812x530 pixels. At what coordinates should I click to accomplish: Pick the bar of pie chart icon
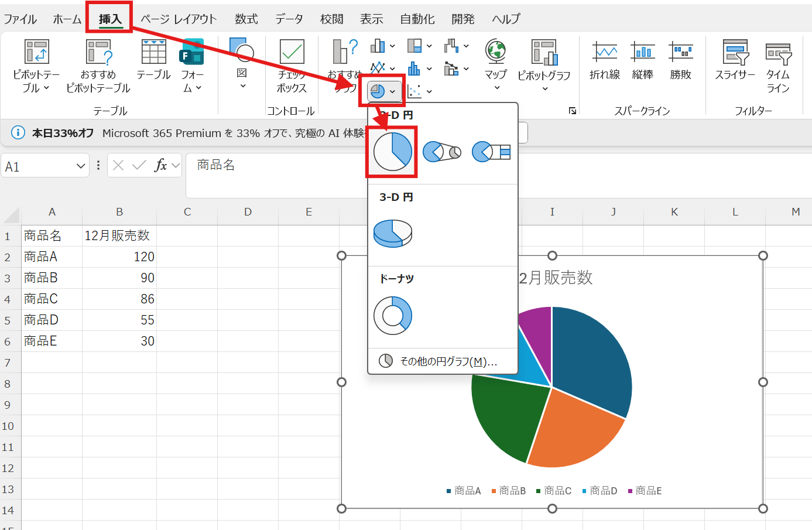pos(491,152)
